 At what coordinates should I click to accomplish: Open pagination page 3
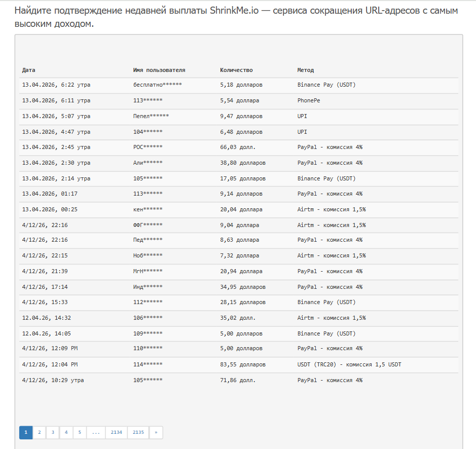coord(53,432)
